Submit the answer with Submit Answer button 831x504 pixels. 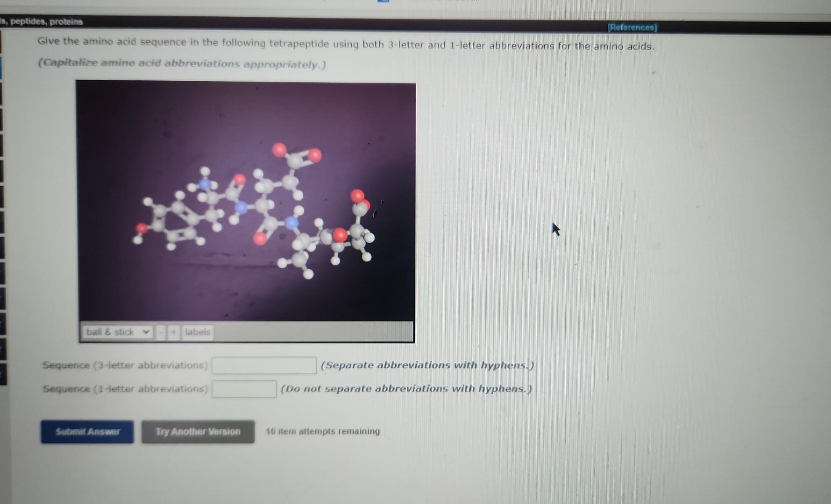point(87,432)
